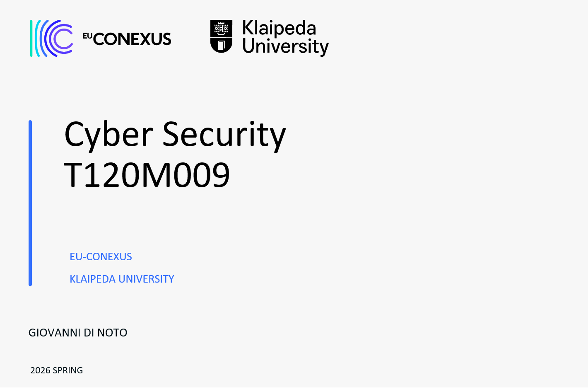Click the blue EU-CONEXUS subtitle text
This screenshot has height=392, width=588.
101,257
